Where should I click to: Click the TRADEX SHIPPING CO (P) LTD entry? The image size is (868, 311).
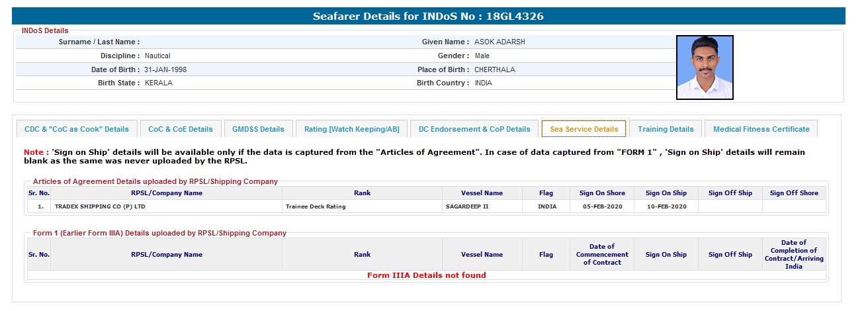pyautogui.click(x=100, y=206)
